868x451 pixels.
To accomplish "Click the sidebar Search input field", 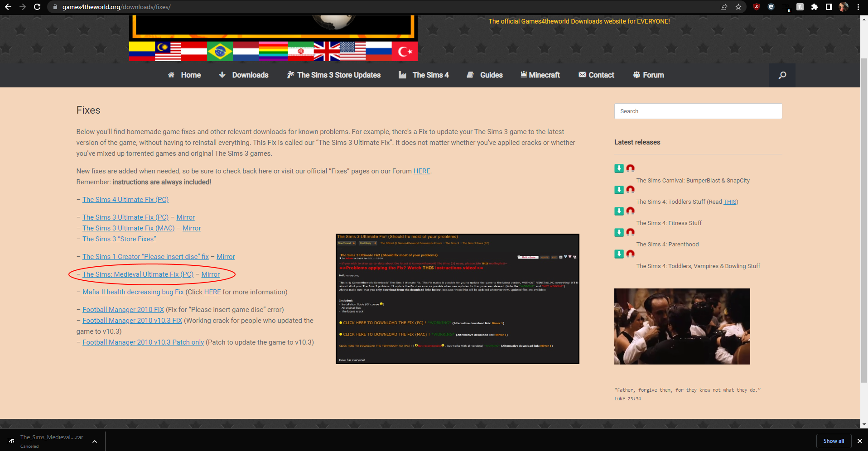I will tap(698, 111).
